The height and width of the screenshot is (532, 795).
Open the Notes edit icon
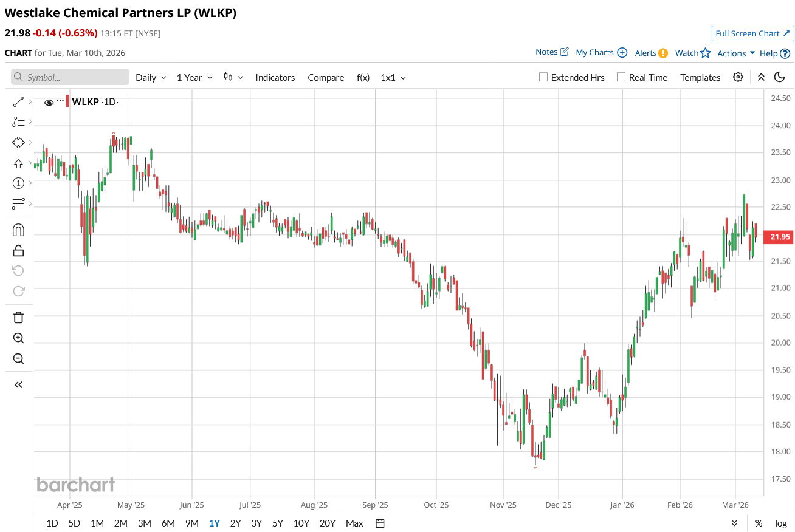564,52
